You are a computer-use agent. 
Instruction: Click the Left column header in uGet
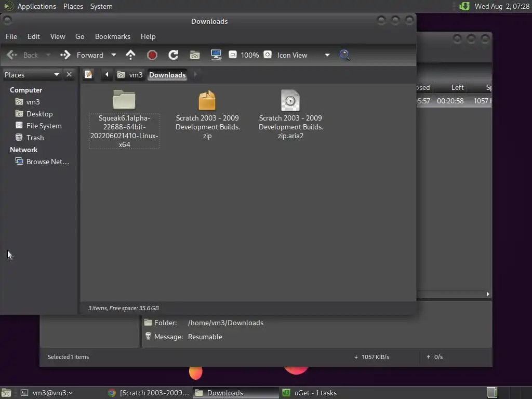457,87
